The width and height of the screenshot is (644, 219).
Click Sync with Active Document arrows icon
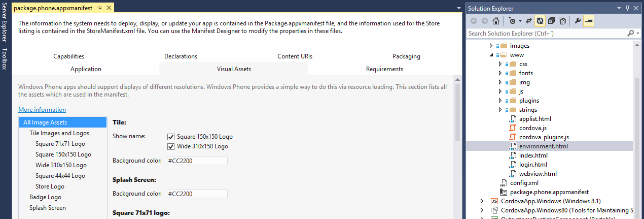pyautogui.click(x=528, y=21)
